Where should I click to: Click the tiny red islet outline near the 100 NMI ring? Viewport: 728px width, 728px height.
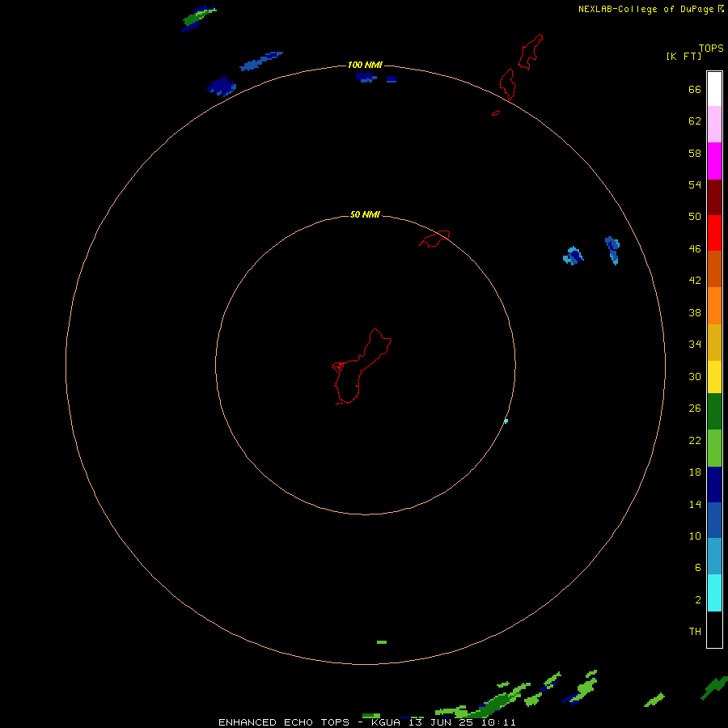coord(496,112)
